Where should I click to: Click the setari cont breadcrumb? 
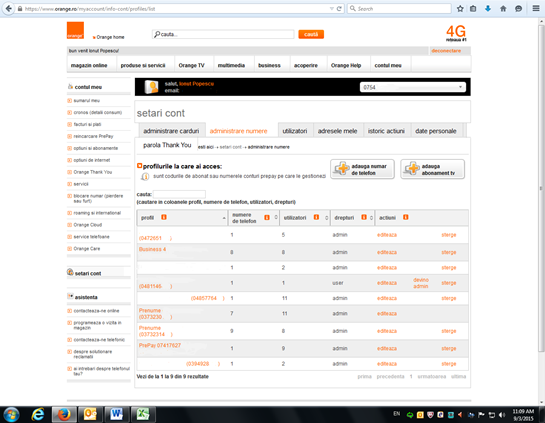point(230,147)
